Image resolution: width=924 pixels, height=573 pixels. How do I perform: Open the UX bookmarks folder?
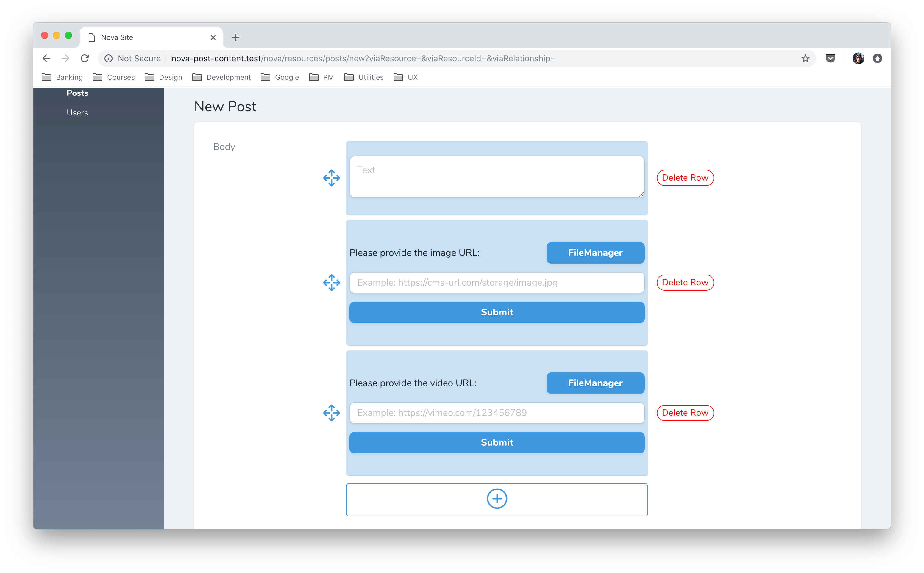(x=412, y=77)
